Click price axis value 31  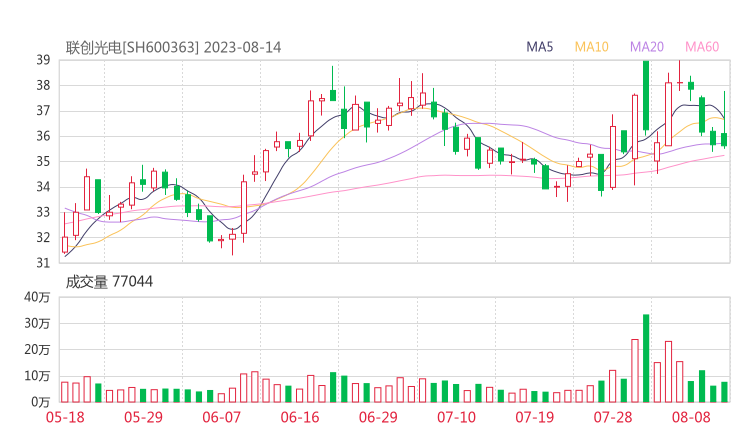pos(43,263)
